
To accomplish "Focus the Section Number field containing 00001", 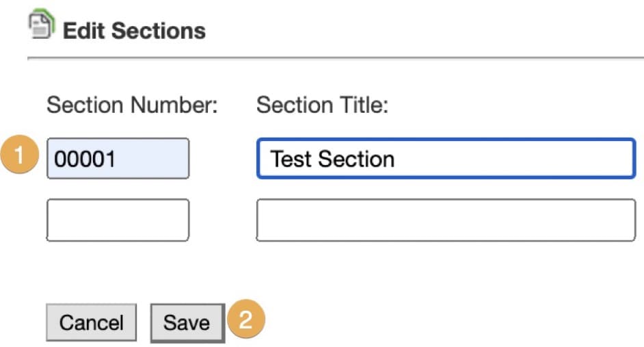I will 118,159.
